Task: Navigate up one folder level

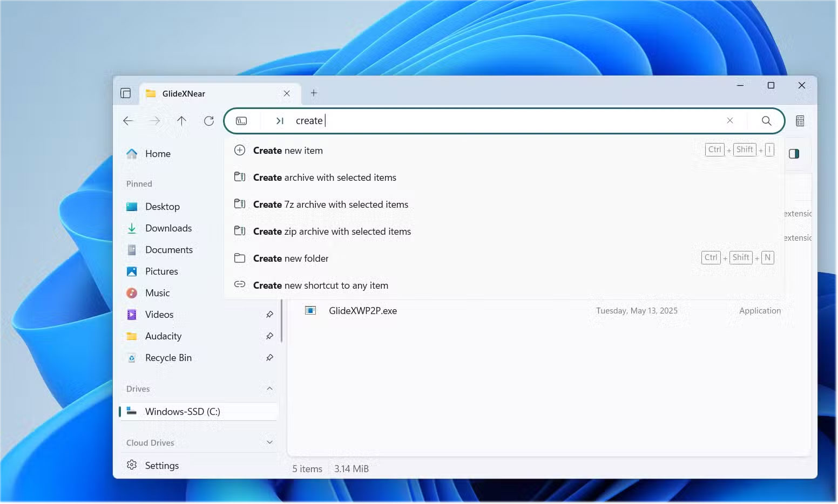Action: point(181,120)
